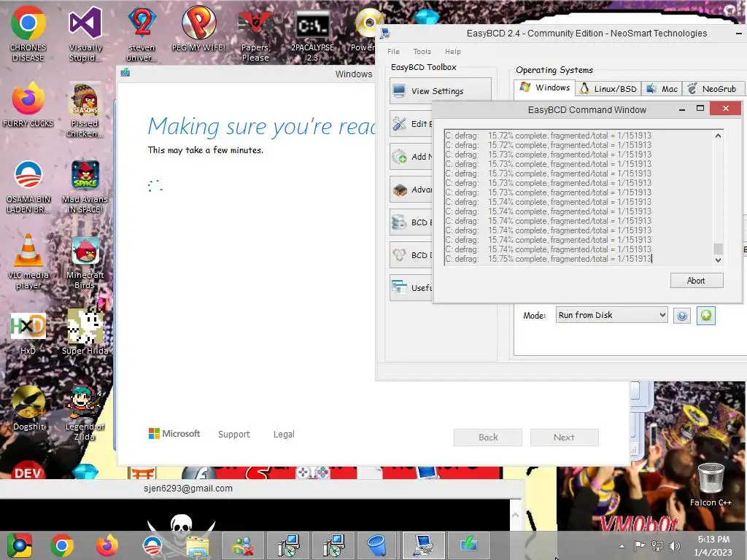This screenshot has width=747, height=560.
Task: Open the file explorer folder on taskbar
Action: tap(197, 546)
